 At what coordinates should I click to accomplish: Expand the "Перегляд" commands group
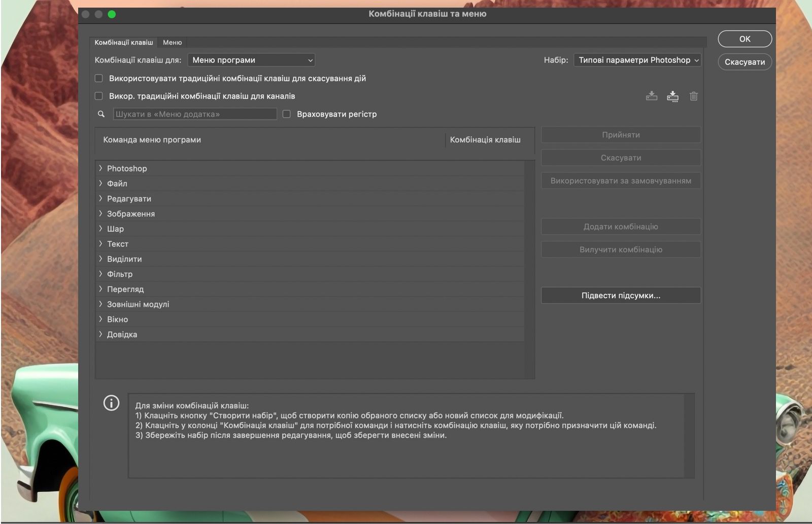[x=100, y=289]
